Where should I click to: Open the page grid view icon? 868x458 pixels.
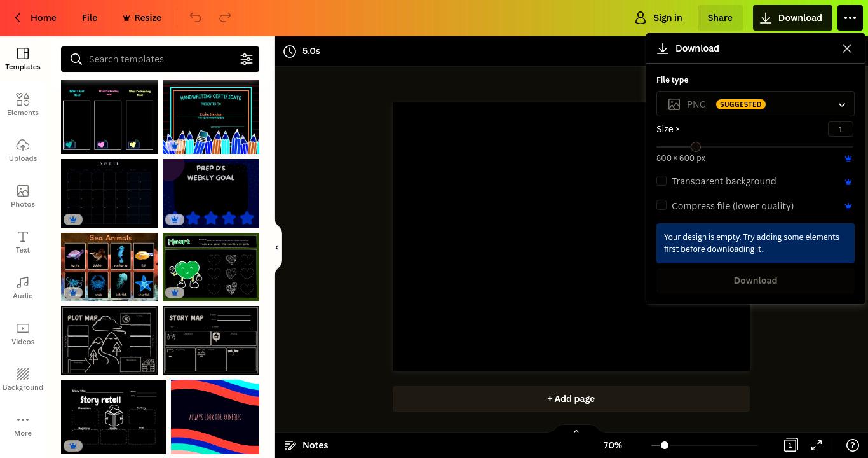tap(790, 445)
